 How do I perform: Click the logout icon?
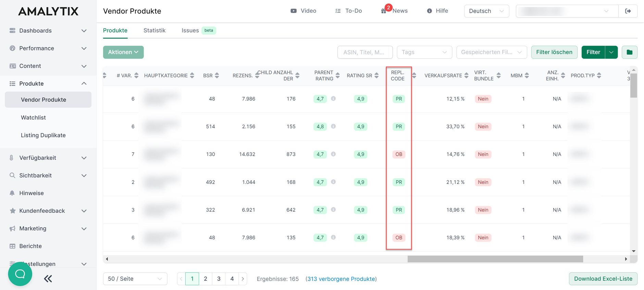[628, 11]
